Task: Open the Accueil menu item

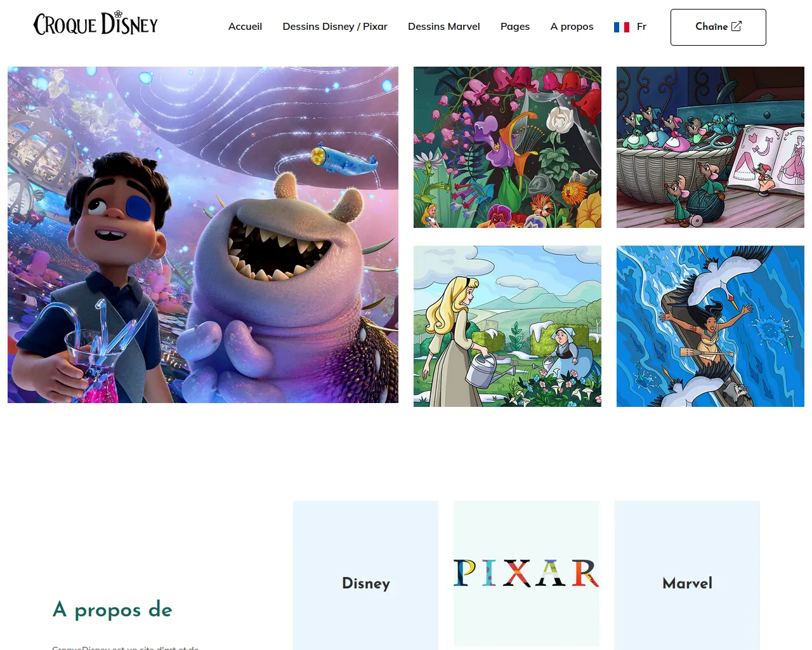Action: (245, 27)
